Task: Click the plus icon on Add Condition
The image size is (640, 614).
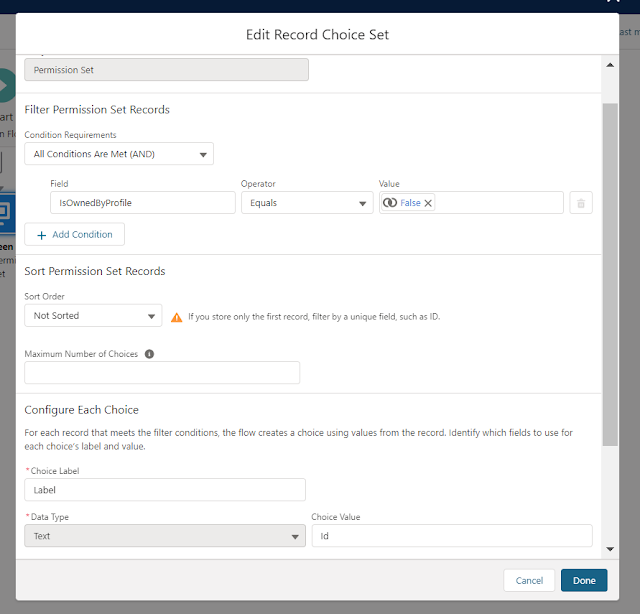Action: coord(41,234)
